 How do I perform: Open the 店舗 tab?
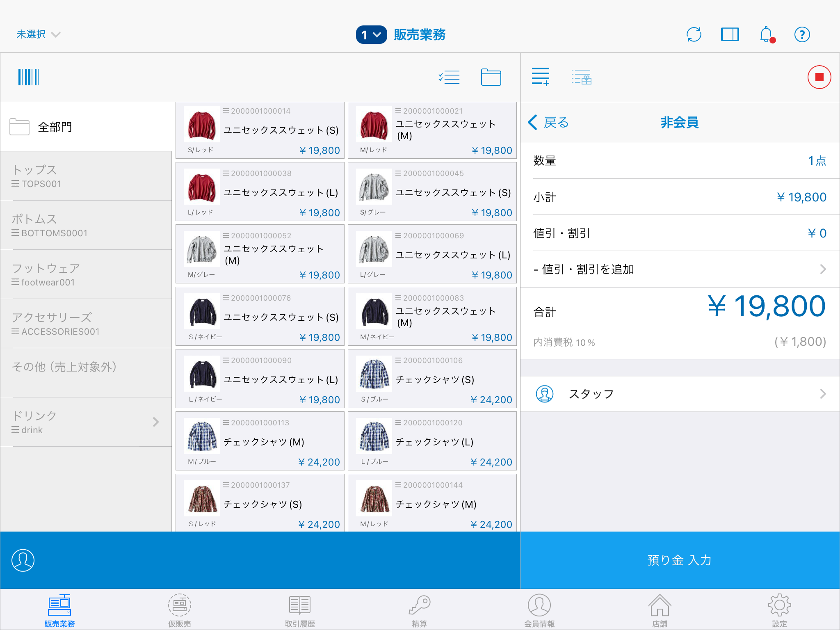point(660,610)
